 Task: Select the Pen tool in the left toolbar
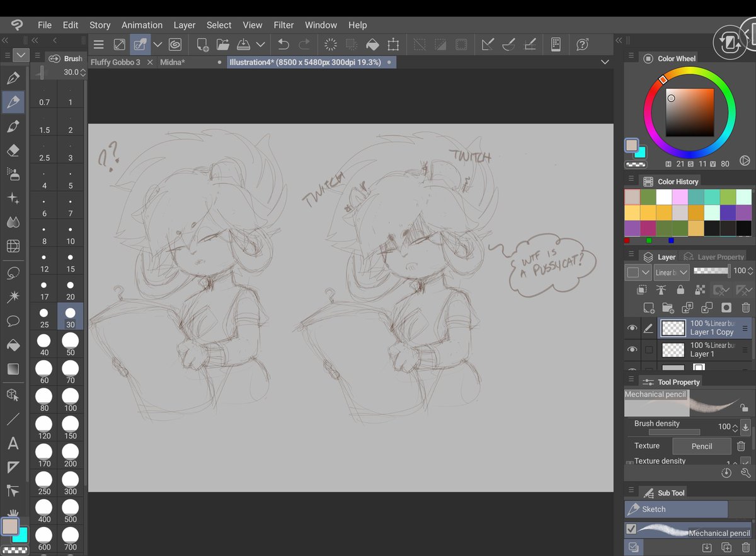pos(13,79)
